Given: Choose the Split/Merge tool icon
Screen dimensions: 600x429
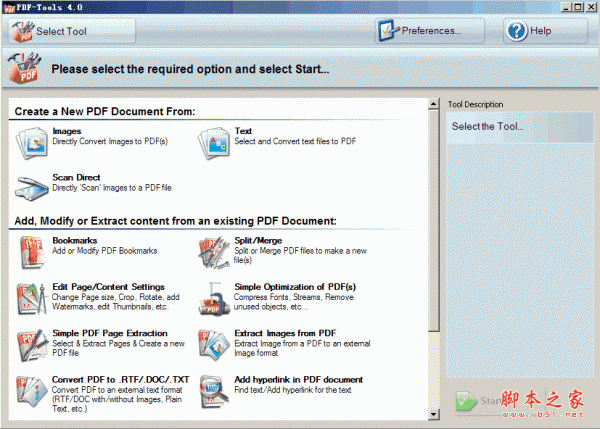Looking at the screenshot, I should 214,252.
